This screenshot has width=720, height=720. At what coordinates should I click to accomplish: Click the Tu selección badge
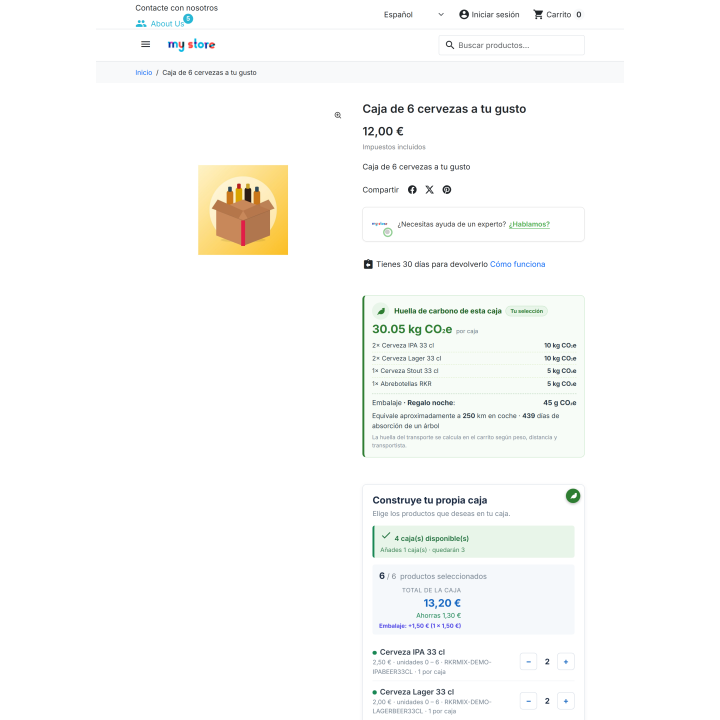526,311
